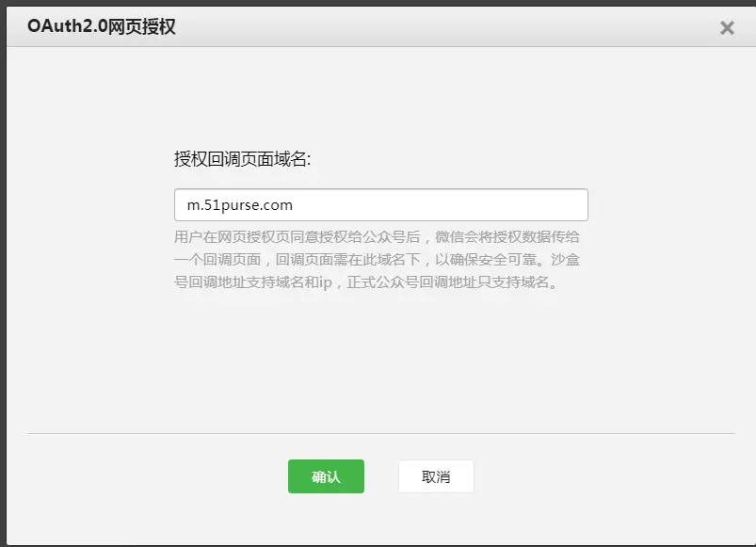Click help text line starting 一个回调页面

(x=377, y=260)
